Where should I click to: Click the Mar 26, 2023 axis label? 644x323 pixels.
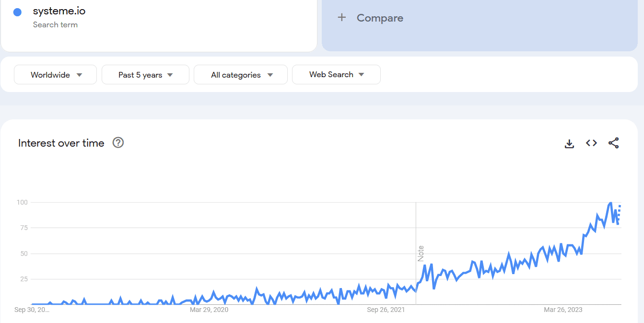click(x=563, y=310)
